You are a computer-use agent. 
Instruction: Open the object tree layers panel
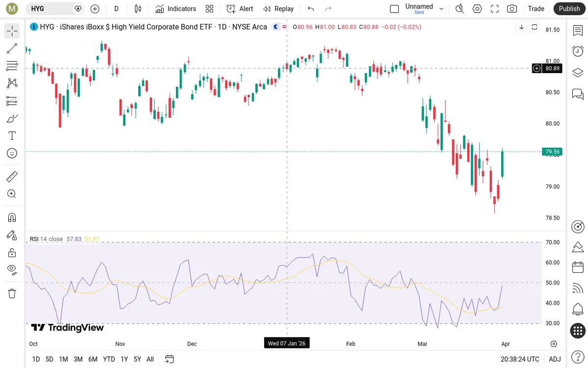(x=578, y=73)
